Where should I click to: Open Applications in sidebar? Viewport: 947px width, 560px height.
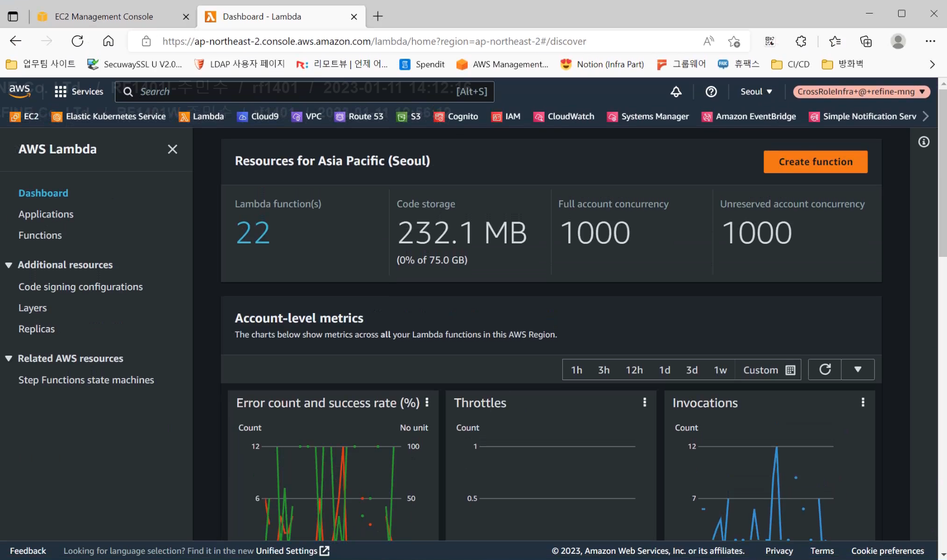[x=46, y=214]
